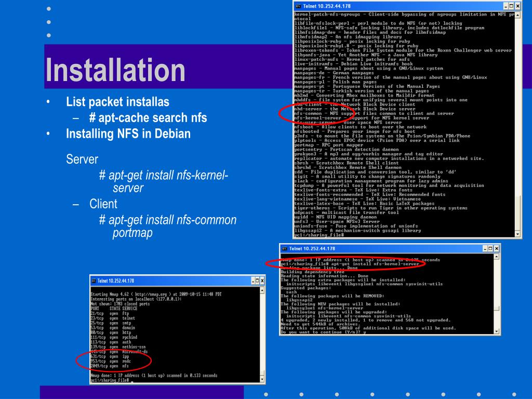
Task: Click the 'Installation' slide title
Action: pyautogui.click(x=115, y=70)
